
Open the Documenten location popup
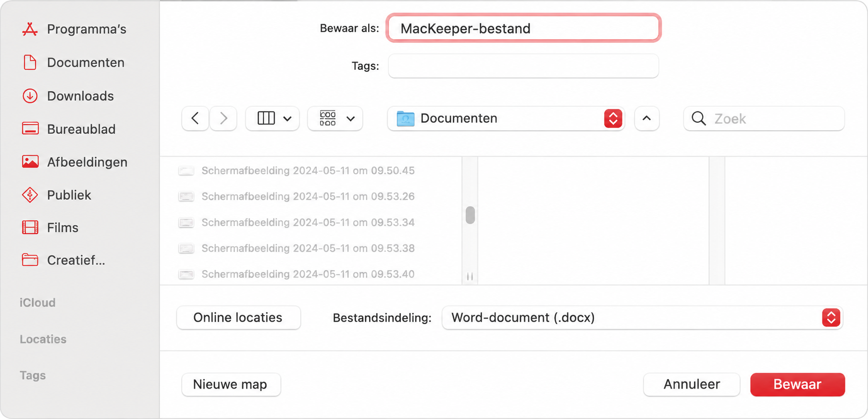coord(506,118)
